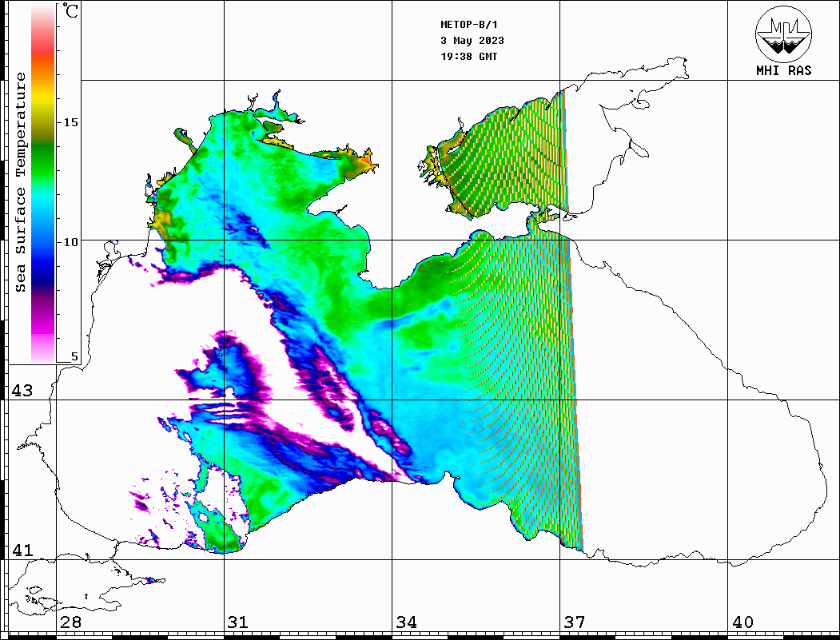
Task: Click the longitude label 28
Action: [70, 622]
